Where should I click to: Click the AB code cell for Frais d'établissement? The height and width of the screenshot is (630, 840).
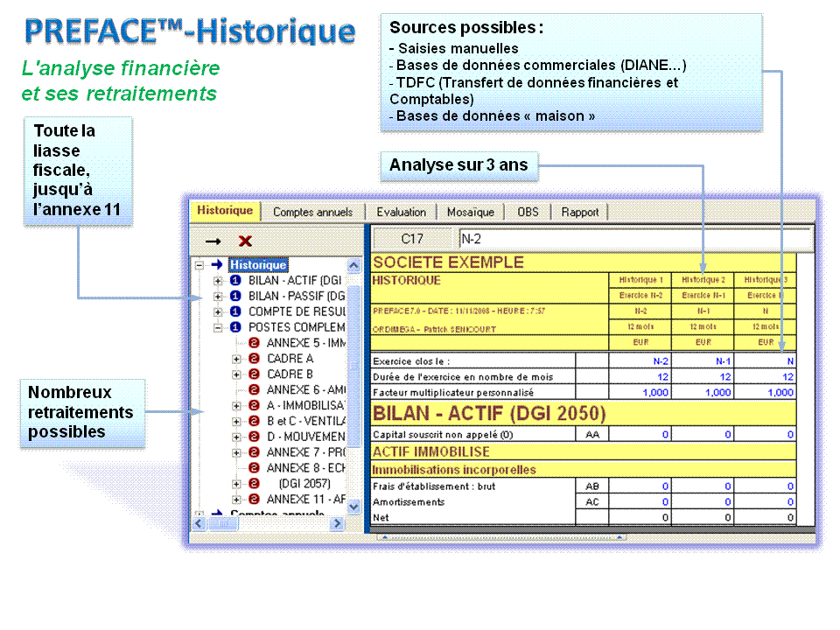[592, 486]
